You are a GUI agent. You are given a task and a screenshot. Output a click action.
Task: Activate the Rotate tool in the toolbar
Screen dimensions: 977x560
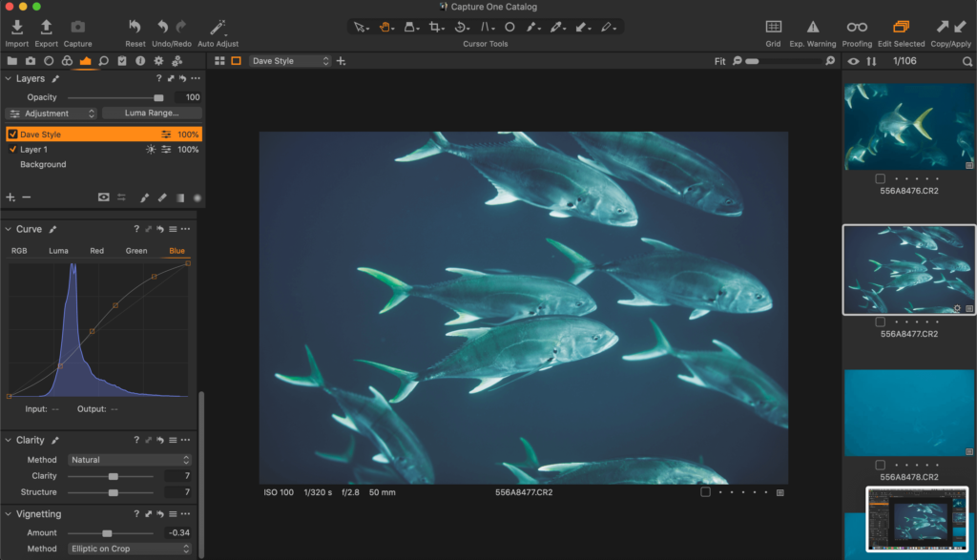tap(461, 28)
